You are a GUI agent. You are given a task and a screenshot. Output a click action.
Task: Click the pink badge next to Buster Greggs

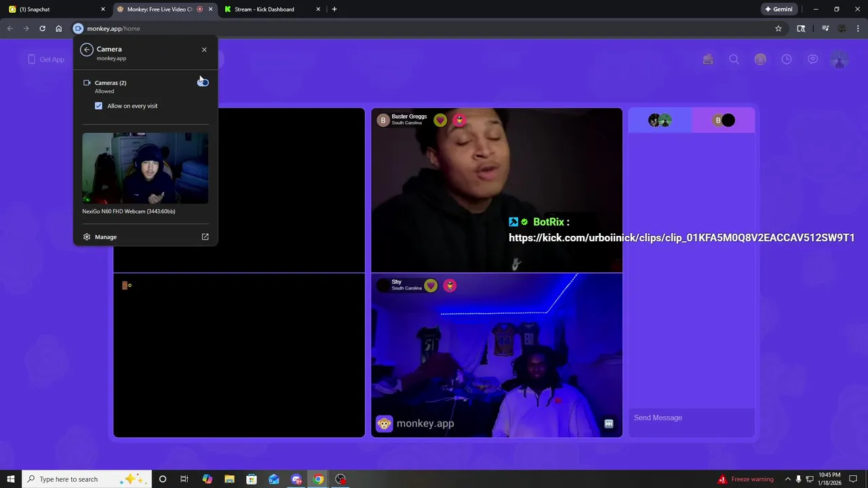coord(460,120)
